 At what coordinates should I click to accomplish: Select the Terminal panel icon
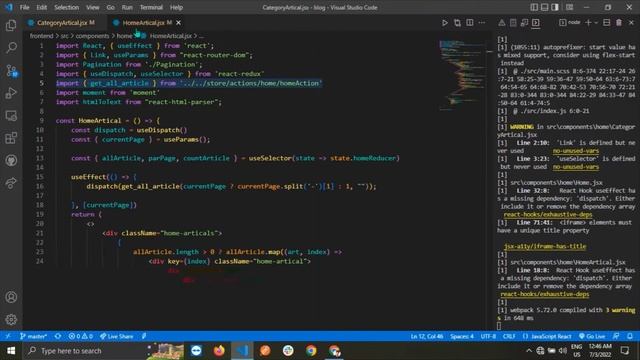tap(536, 23)
